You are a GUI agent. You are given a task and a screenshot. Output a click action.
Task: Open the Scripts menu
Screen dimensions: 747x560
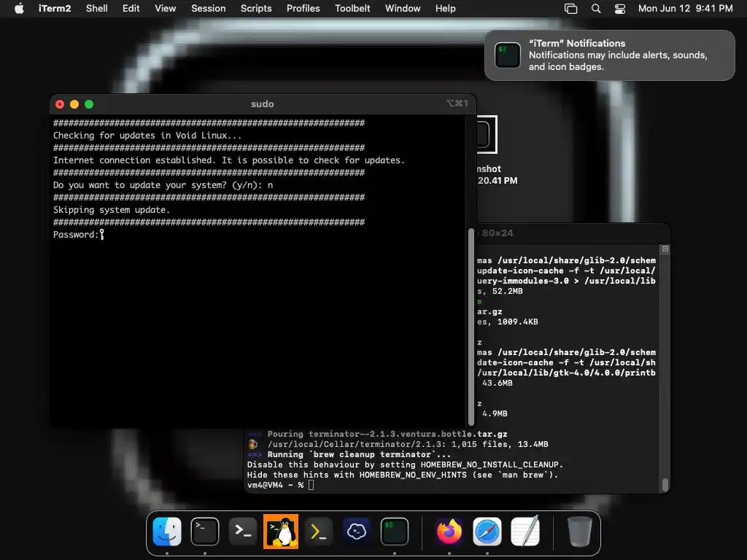coord(256,9)
